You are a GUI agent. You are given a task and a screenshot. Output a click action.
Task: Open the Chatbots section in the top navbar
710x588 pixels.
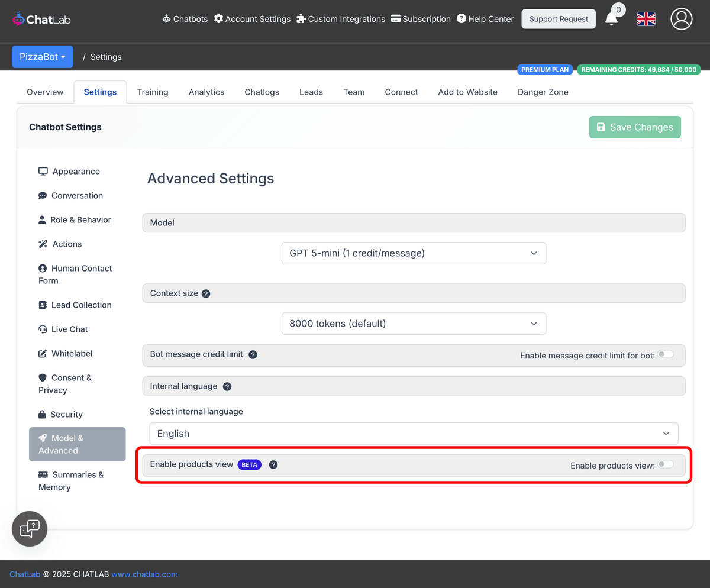[185, 19]
